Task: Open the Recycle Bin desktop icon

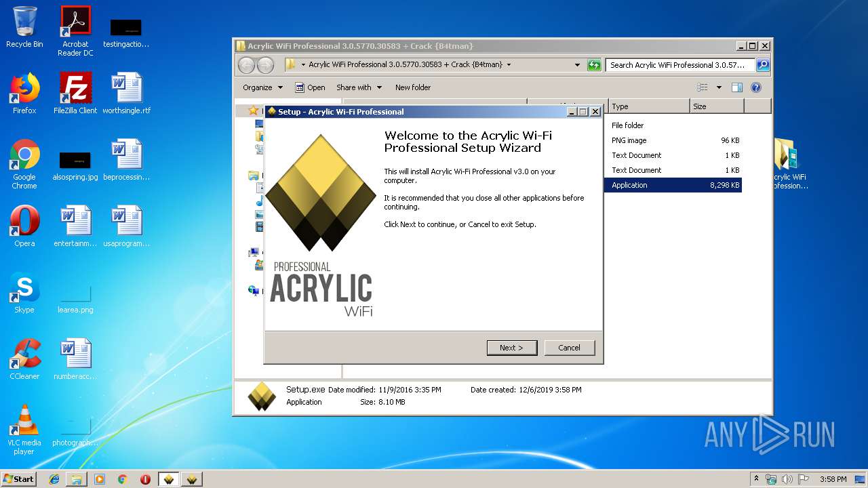Action: [x=24, y=28]
